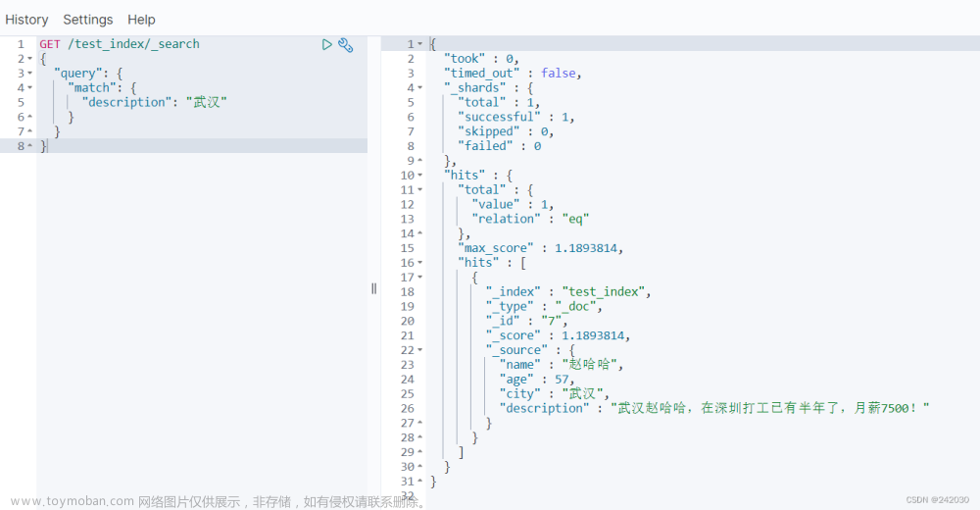Collapse the response root fold at line 1

tap(420, 44)
